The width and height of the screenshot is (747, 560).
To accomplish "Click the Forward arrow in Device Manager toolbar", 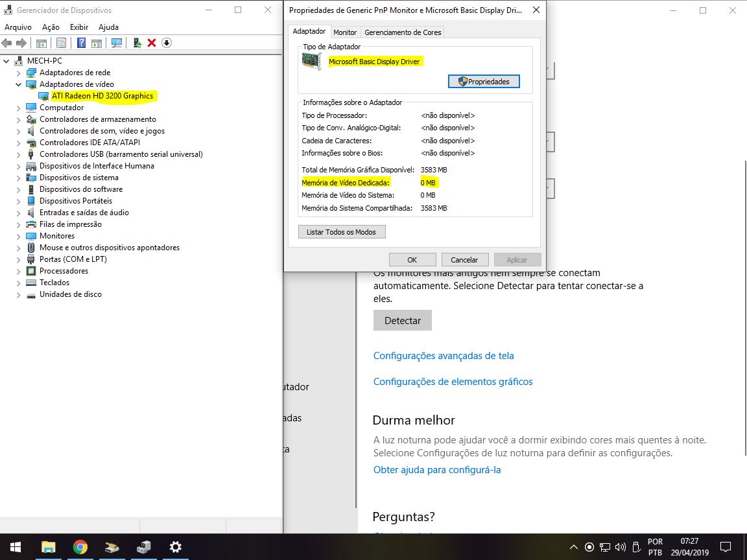I will click(x=21, y=43).
